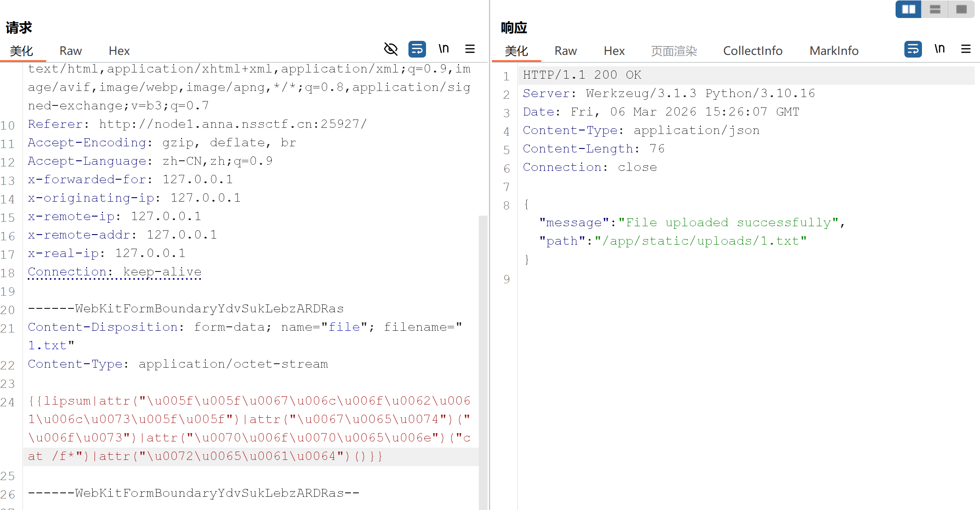Toggle word wrap icon in request panel
Viewport: 980px width, 510px height.
(x=417, y=49)
